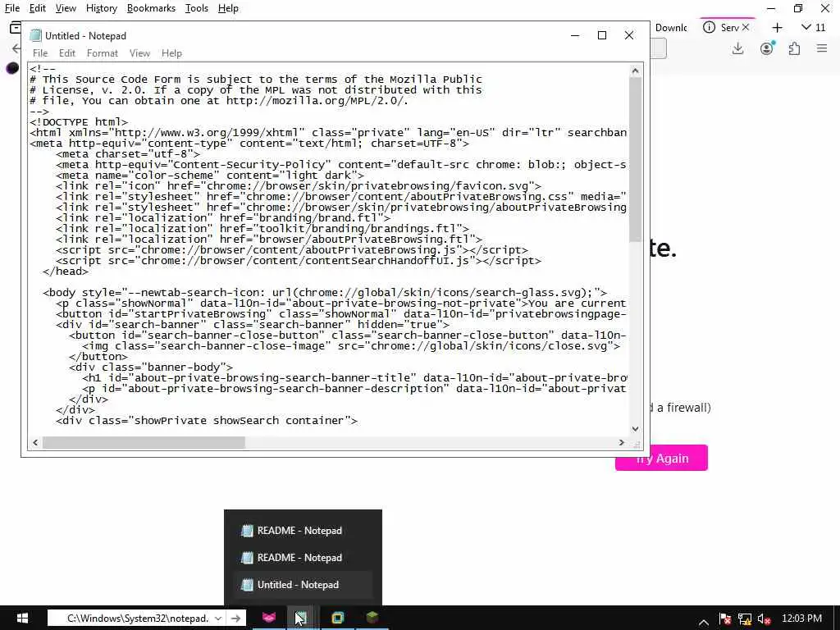Close the Serv browser tab
Image resolution: width=840 pixels, height=630 pixels.
(x=745, y=27)
